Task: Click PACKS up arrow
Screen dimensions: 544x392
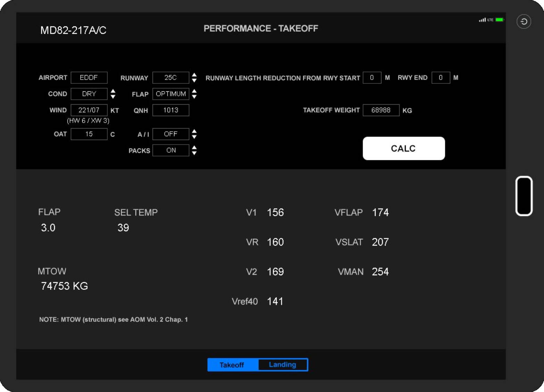Action: pyautogui.click(x=194, y=148)
